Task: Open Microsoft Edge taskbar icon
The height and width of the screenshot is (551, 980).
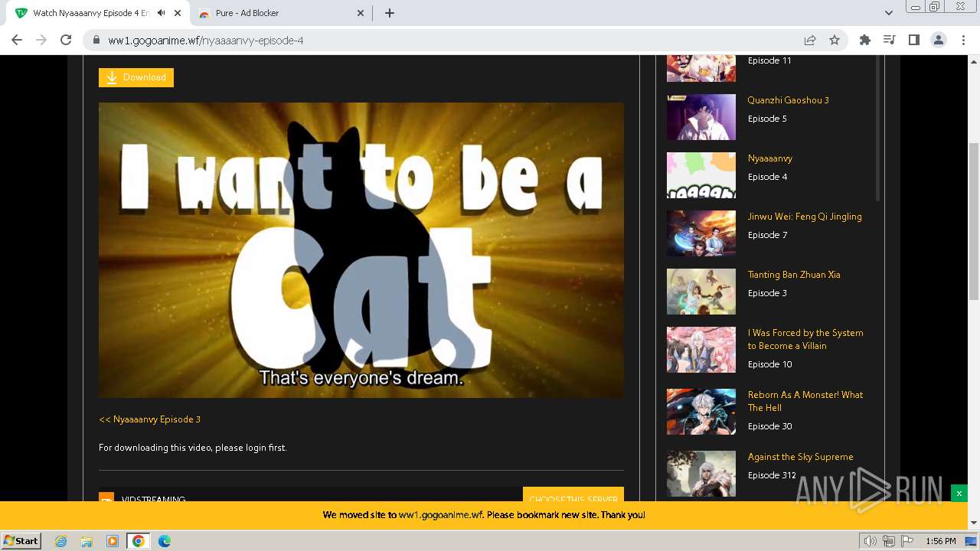Action: click(165, 541)
